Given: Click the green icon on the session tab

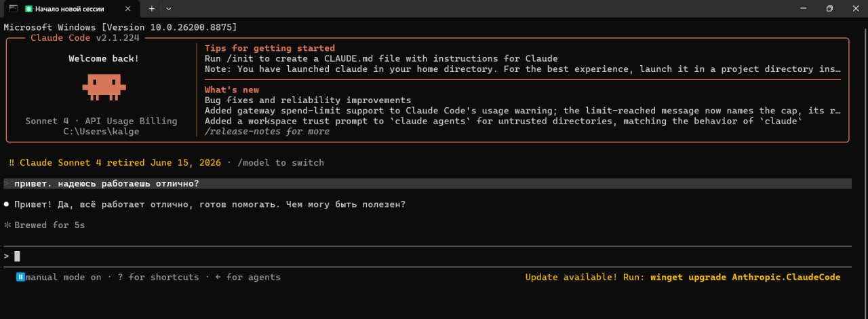Looking at the screenshot, I should (x=28, y=9).
